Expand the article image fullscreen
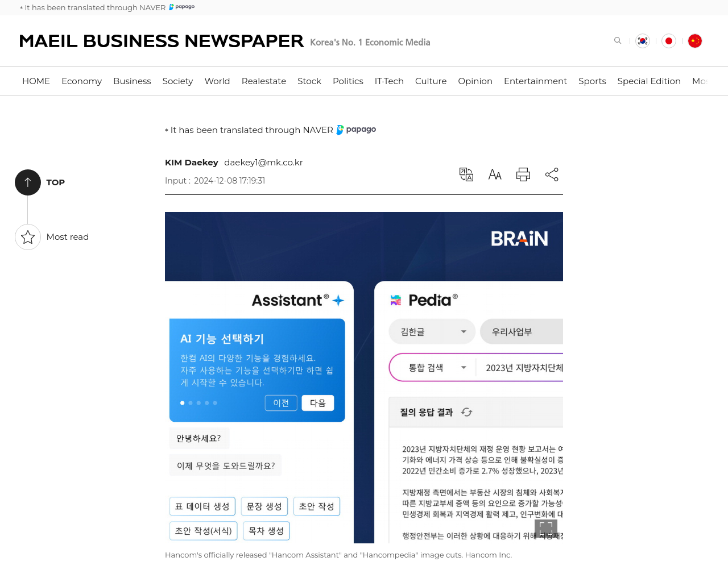The width and height of the screenshot is (728, 582). point(546,527)
